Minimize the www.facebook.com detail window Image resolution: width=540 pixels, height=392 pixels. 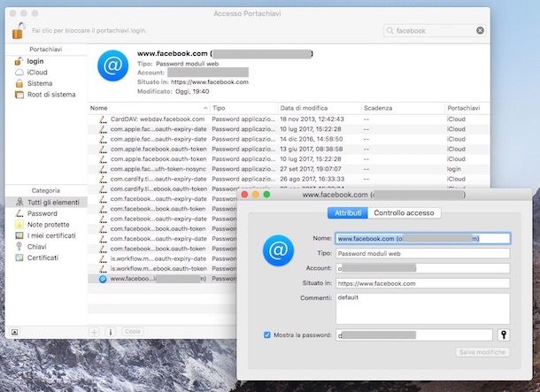(x=256, y=195)
